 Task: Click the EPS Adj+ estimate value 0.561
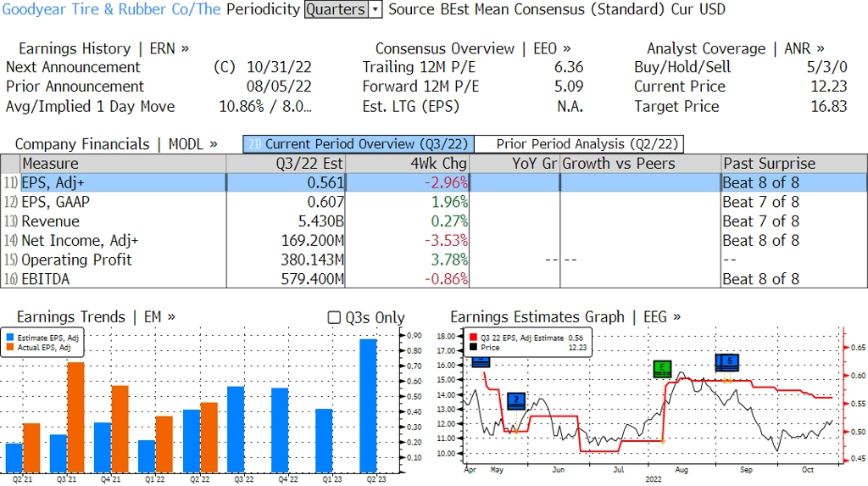coord(325,182)
